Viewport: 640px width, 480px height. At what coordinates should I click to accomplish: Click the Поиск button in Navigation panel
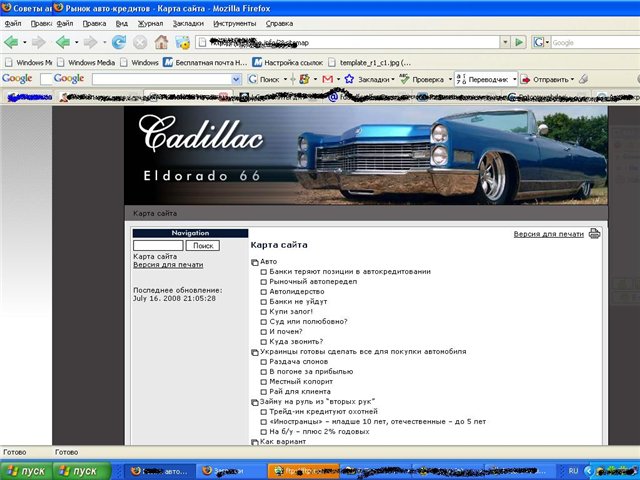pos(203,245)
